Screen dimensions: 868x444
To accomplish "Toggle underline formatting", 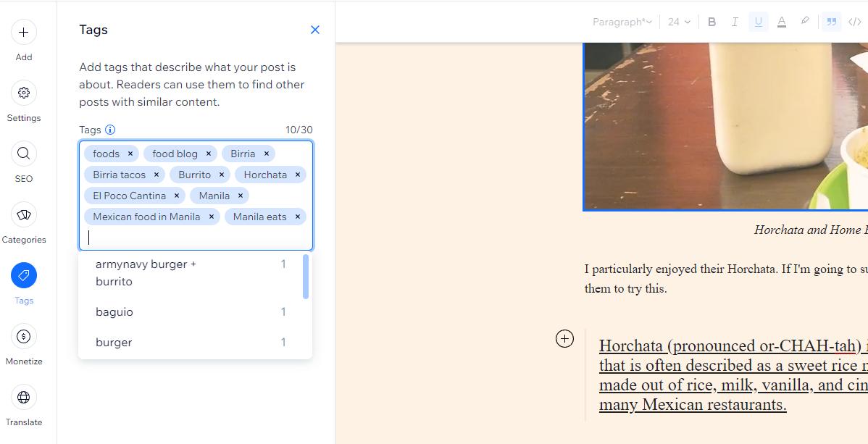I will (759, 22).
